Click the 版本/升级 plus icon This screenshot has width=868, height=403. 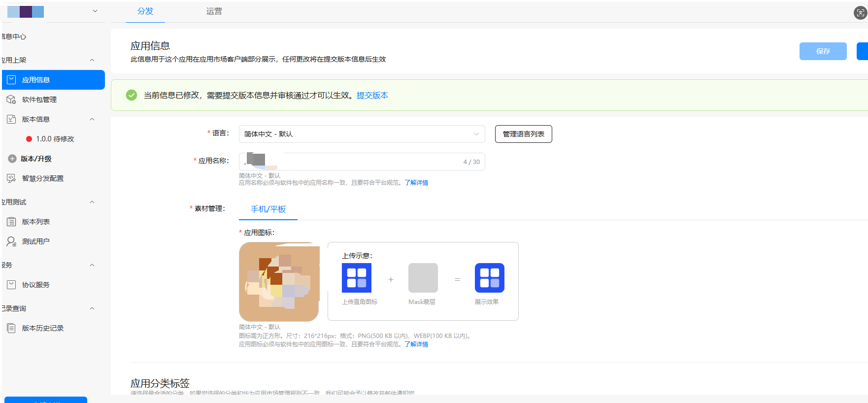click(12, 159)
